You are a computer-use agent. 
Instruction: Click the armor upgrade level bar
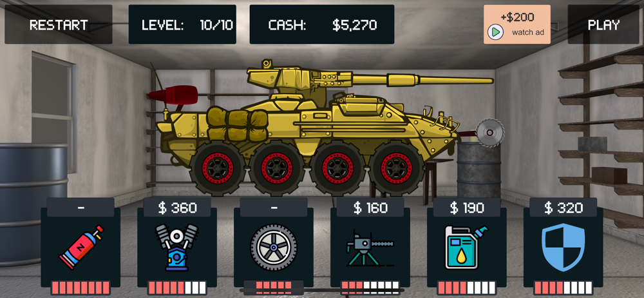[563, 288]
